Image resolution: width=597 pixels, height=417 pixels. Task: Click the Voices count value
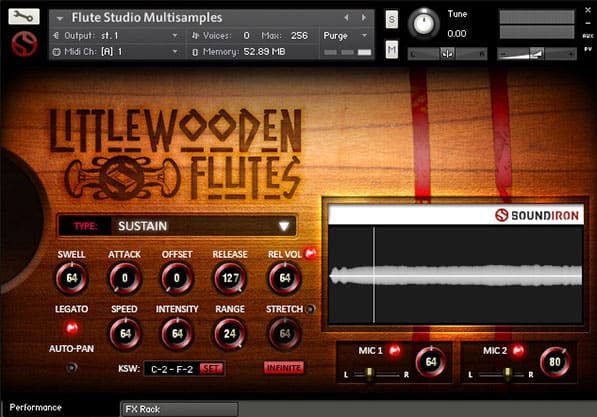[247, 35]
